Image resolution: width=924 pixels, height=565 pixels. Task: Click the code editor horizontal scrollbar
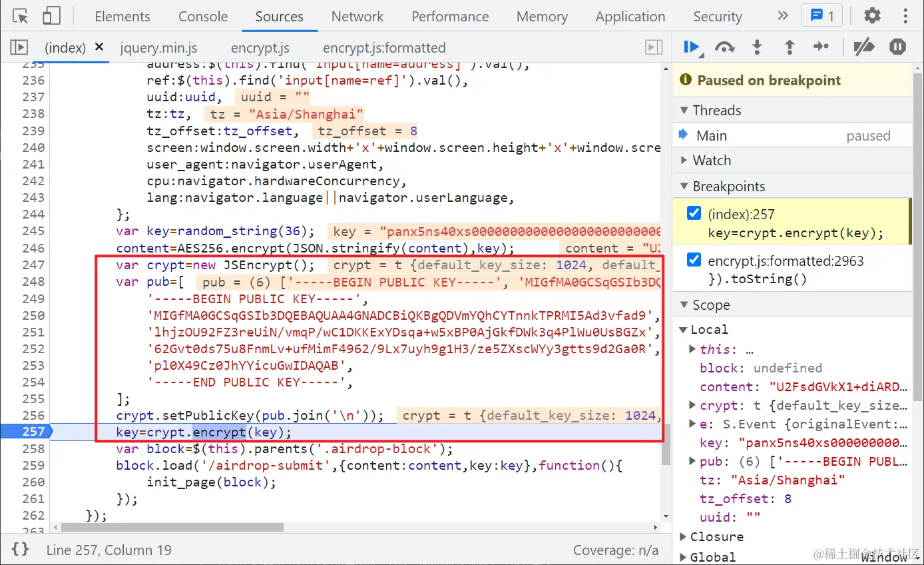click(x=172, y=527)
